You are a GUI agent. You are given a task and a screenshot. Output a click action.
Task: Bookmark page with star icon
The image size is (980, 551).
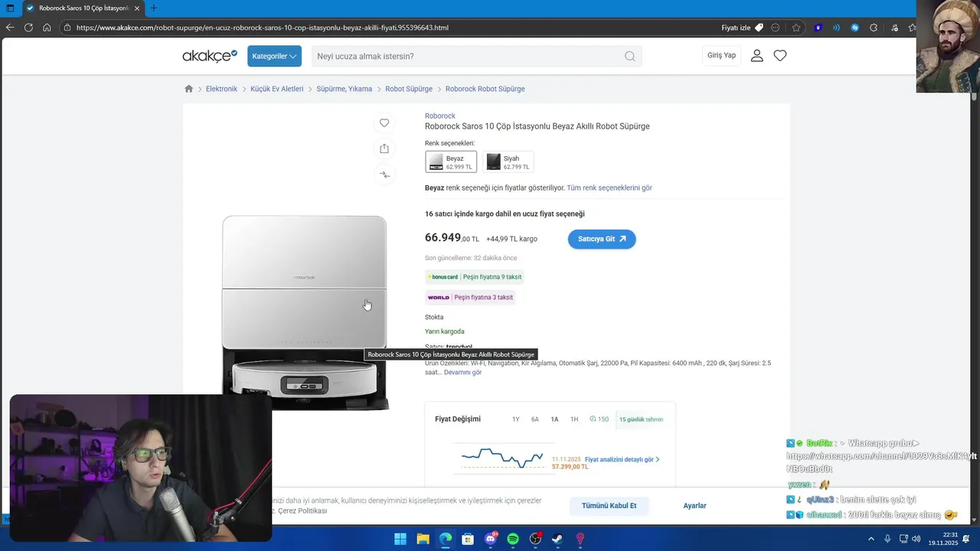(x=796, y=28)
